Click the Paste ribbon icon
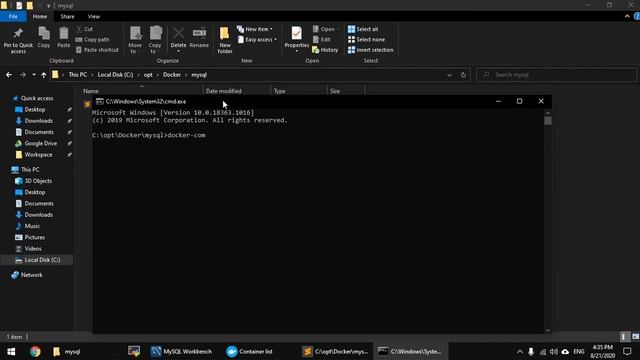 coord(64,38)
